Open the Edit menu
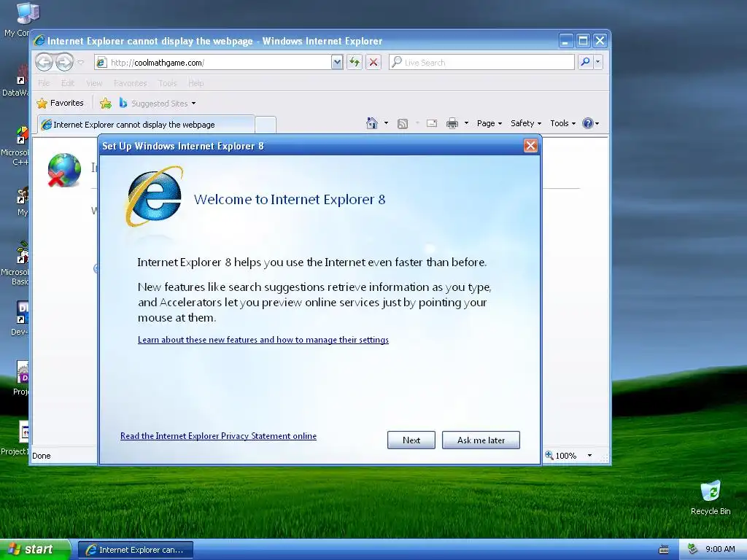The height and width of the screenshot is (560, 747). pos(68,83)
